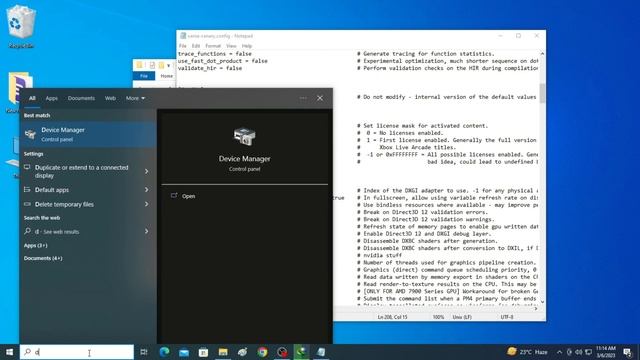Expand the Default apps arrow
Viewport: 640px width, 360px height.
coord(147,189)
